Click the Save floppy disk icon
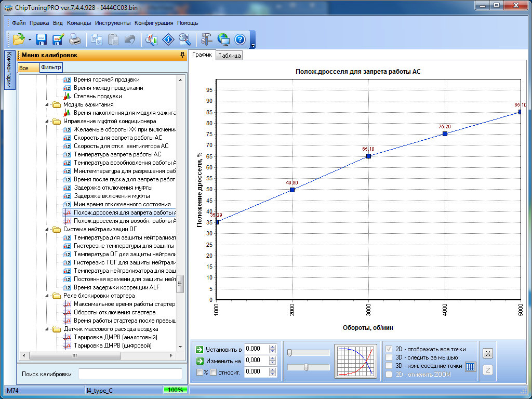Viewport: 532px width, 399px height. point(42,39)
